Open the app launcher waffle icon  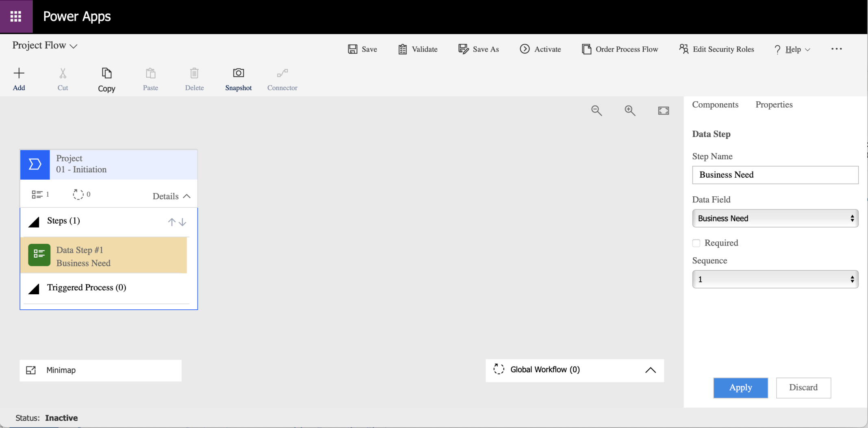click(16, 16)
